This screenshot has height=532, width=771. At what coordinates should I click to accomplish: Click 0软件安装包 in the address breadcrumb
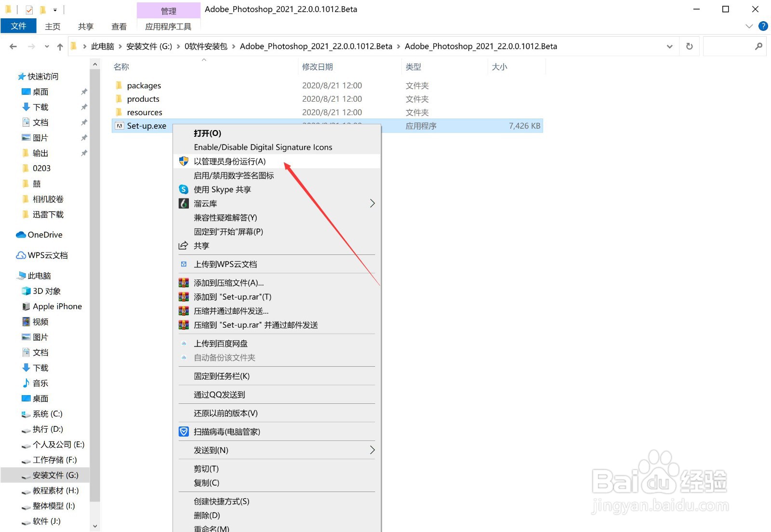click(206, 46)
